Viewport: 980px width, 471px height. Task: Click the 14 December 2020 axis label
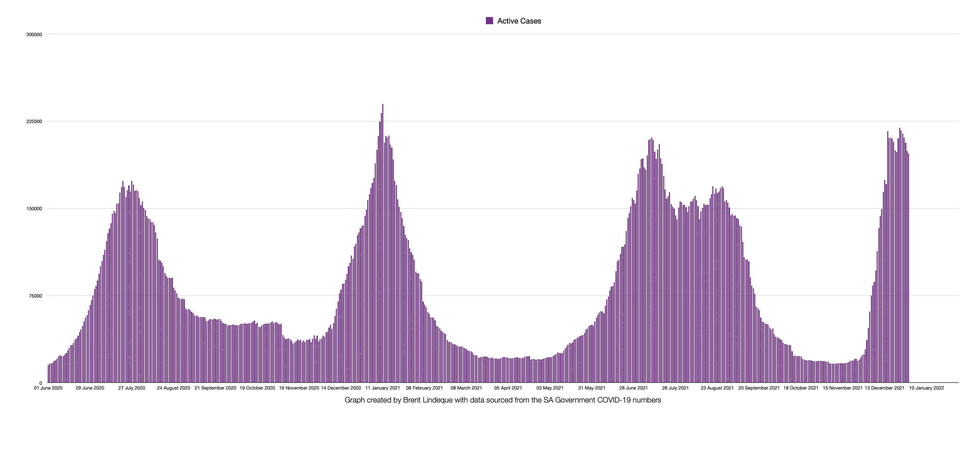[x=341, y=388]
